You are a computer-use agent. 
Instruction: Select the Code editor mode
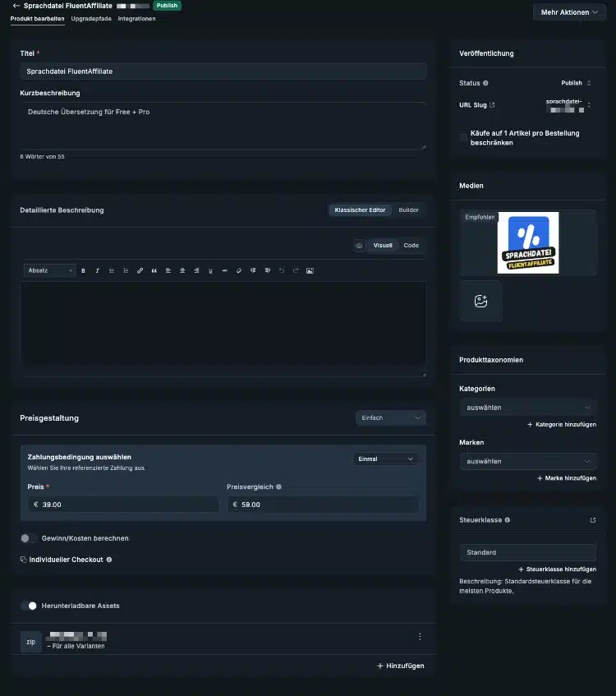411,246
